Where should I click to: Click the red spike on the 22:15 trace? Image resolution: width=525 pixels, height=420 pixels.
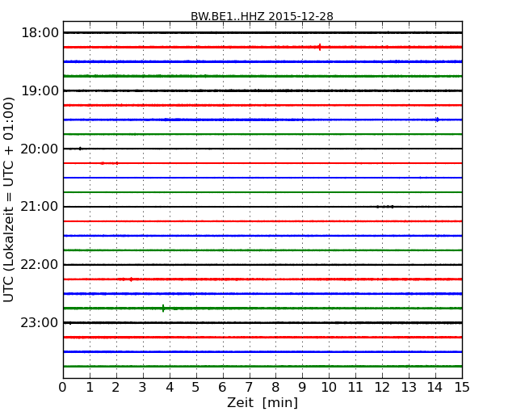[131, 279]
